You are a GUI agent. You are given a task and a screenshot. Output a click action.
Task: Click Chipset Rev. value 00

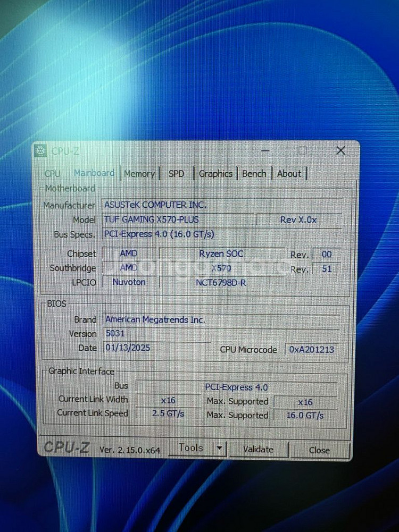tap(326, 255)
